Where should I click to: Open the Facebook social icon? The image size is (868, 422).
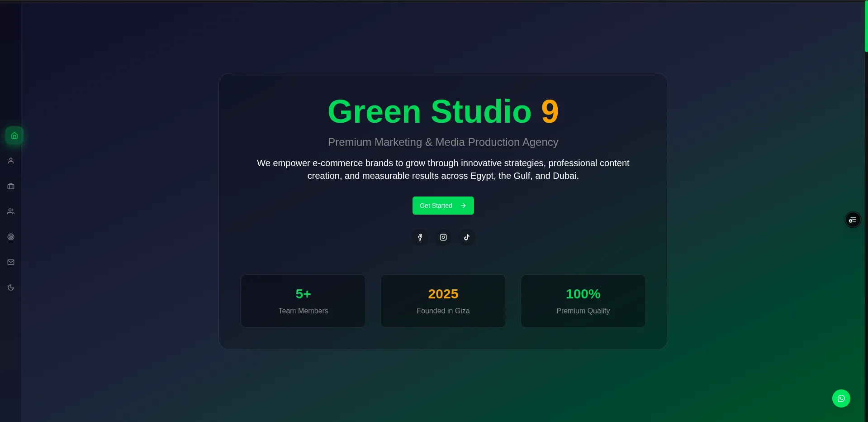click(x=419, y=237)
